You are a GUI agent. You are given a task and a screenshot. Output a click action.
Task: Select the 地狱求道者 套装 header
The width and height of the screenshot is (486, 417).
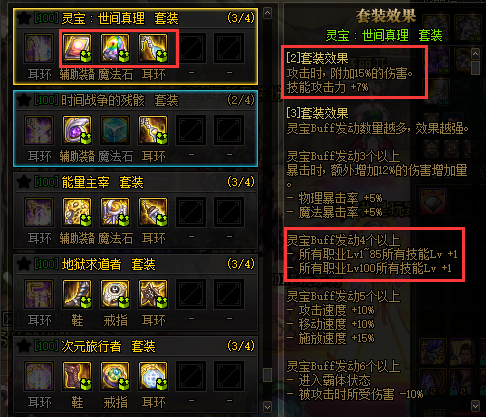point(135,264)
